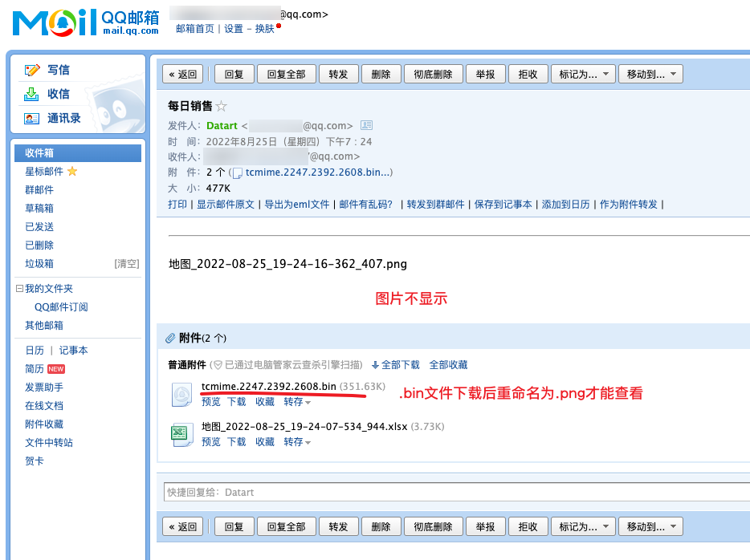Viewport: 750px width, 560px height.
Task: Open the 移动到 dropdown in top toolbar
Action: 650,74
